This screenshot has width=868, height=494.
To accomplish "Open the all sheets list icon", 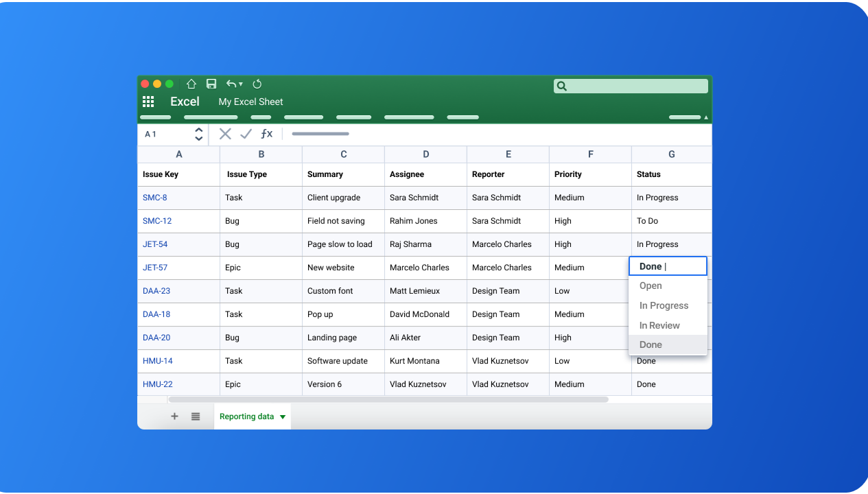I will [x=196, y=416].
